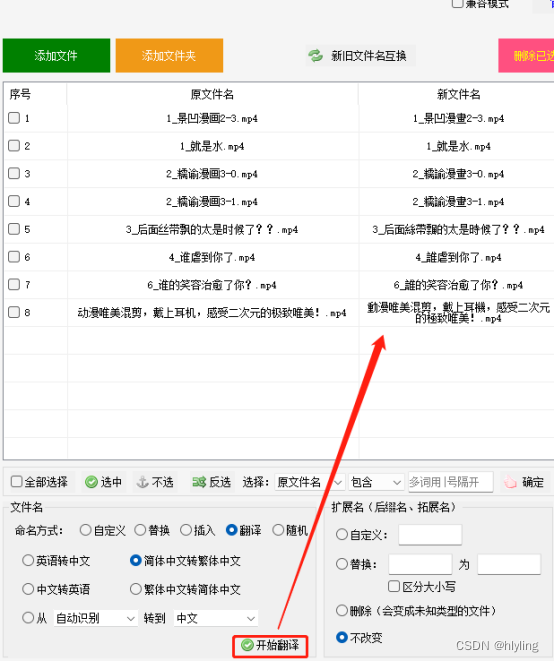
Task: Click new name 2_橘諭漫畫3-1.mp4
Action: (x=458, y=202)
